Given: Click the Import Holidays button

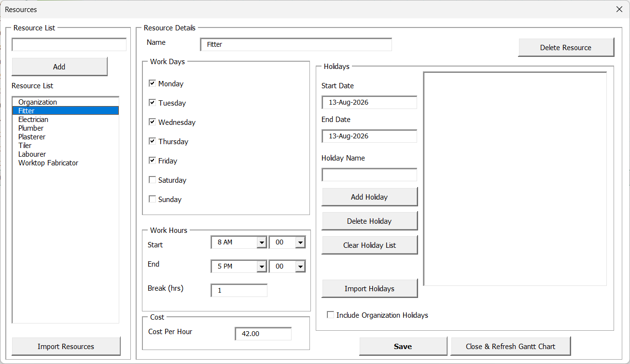Looking at the screenshot, I should pyautogui.click(x=369, y=288).
